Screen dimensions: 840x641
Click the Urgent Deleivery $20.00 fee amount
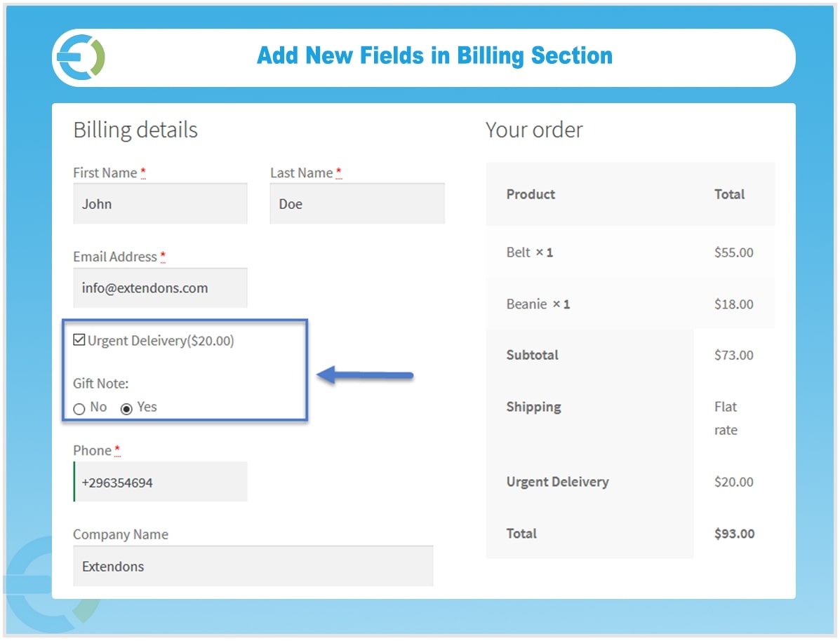[733, 482]
